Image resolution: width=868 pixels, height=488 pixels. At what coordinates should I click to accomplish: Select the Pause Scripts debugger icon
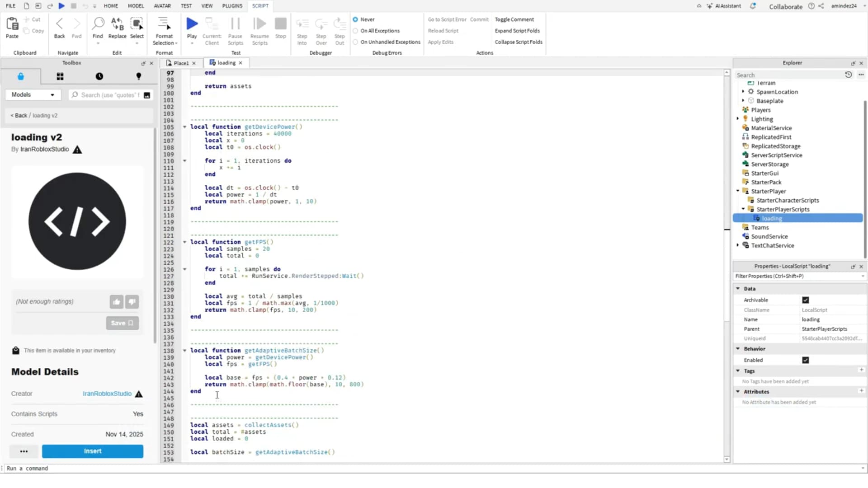tap(235, 25)
